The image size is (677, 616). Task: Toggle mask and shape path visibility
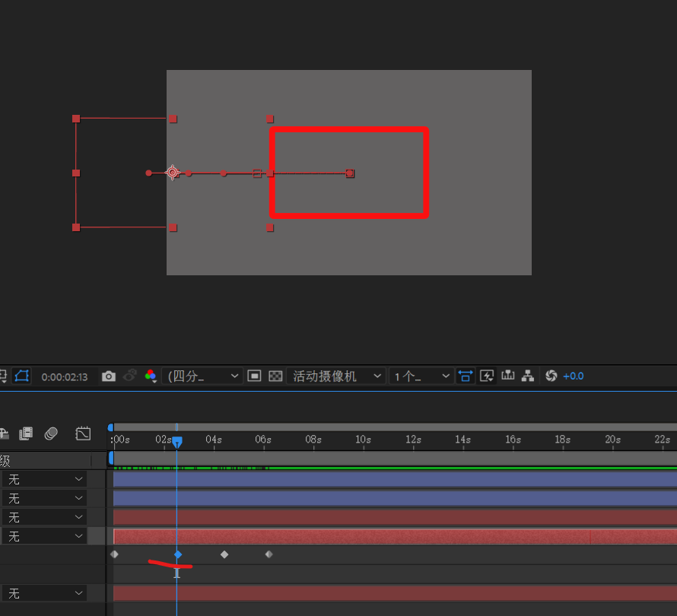[21, 376]
